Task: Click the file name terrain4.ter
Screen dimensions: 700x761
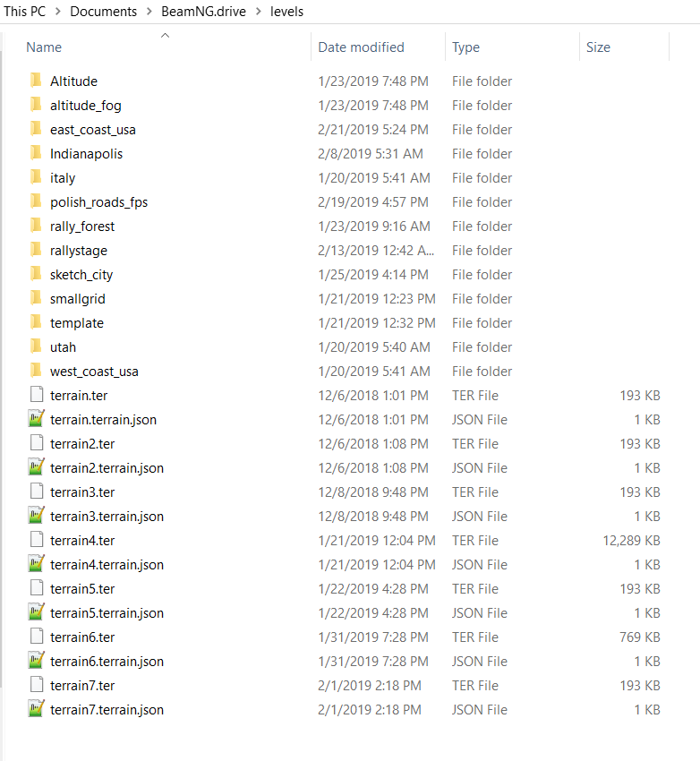Action: pos(82,540)
